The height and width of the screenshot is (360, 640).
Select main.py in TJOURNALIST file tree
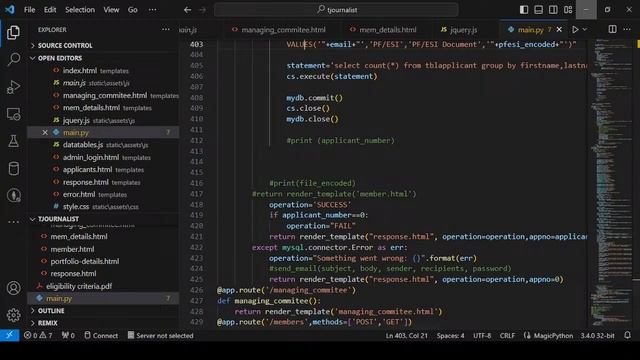click(x=103, y=298)
